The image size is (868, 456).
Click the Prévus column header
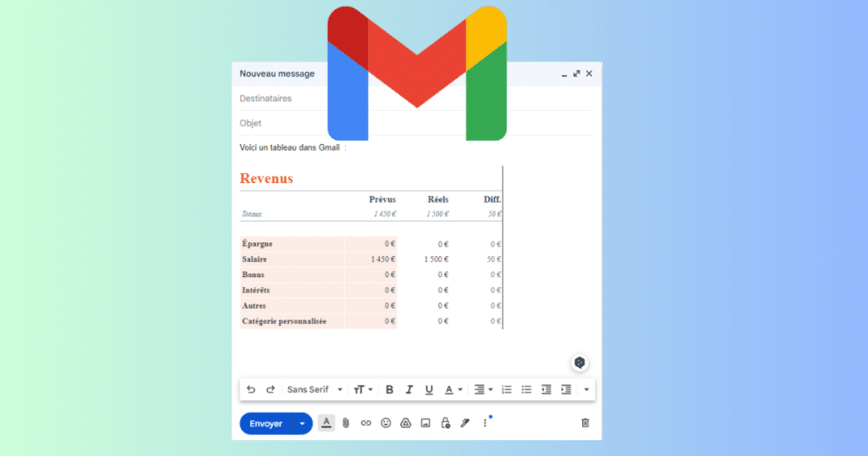[382, 199]
